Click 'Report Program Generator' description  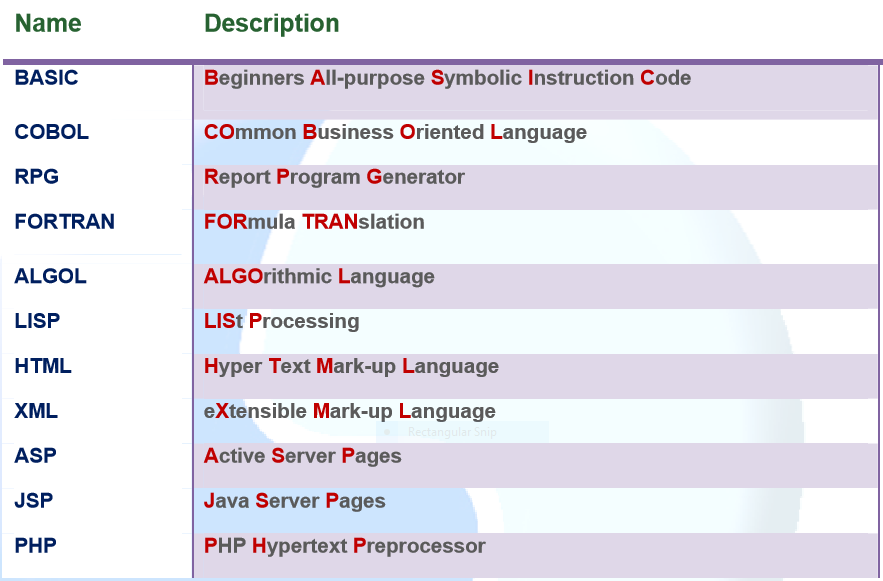[334, 177]
